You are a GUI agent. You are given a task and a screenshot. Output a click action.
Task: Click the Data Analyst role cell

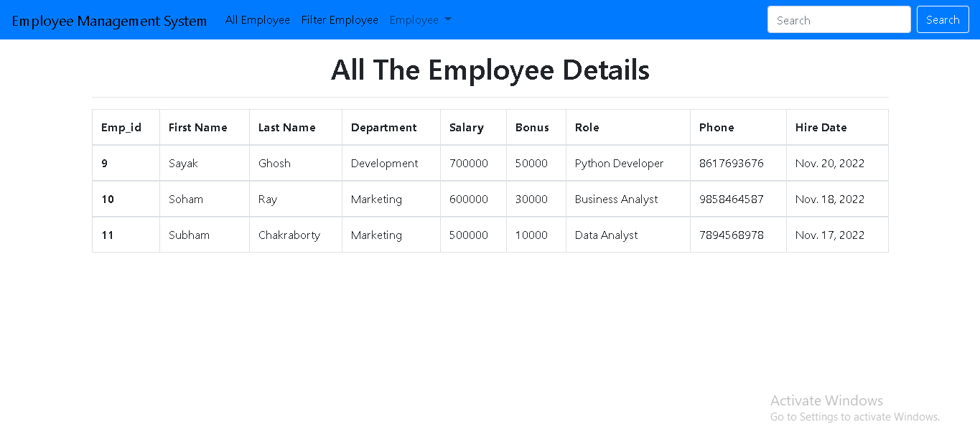tap(628, 235)
